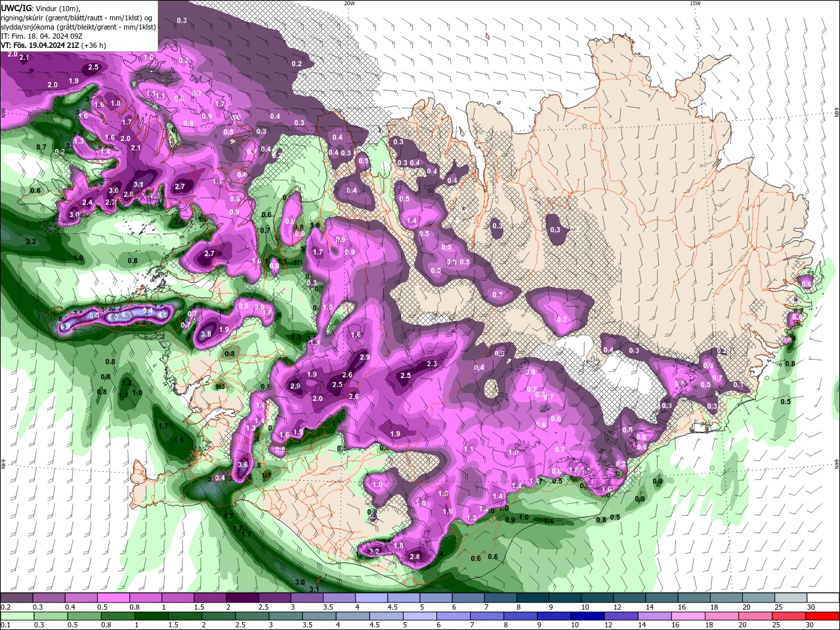840x630 pixels.
Task: Pick the lower legend swatch between 14 and 16
Action: coord(655,616)
